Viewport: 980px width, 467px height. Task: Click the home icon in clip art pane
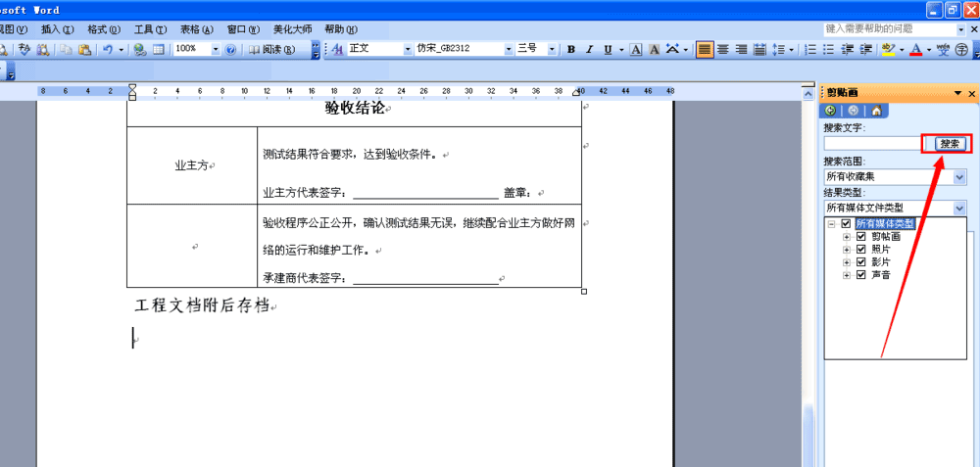tap(876, 111)
